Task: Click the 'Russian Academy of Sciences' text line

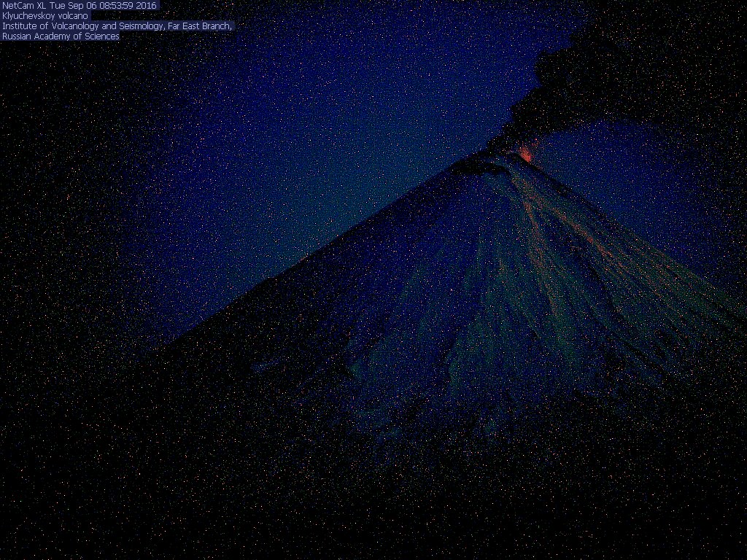Action: 61,36
